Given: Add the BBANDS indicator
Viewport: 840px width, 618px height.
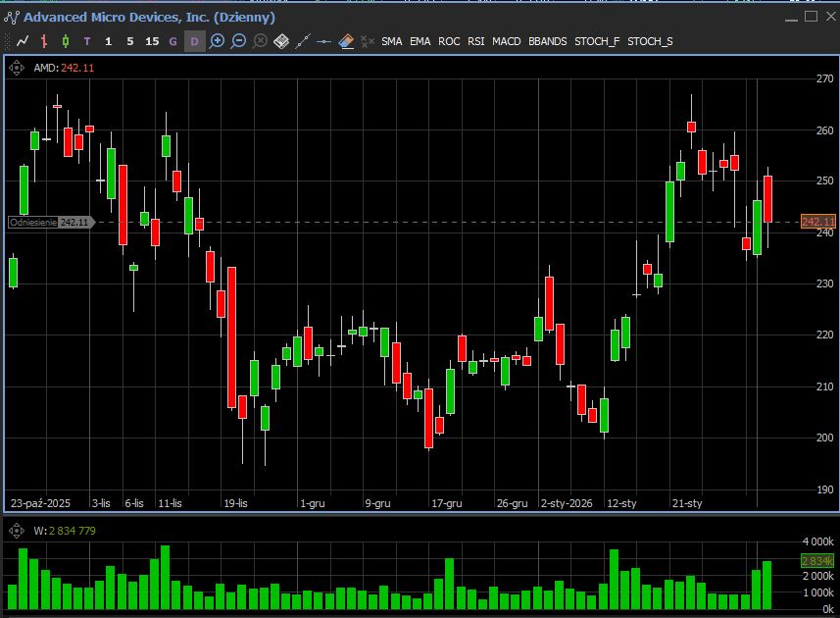Looking at the screenshot, I should (x=547, y=41).
